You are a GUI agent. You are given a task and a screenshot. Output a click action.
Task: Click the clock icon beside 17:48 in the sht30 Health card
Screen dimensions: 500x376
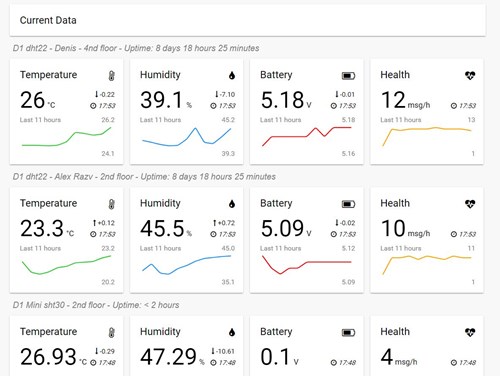point(454,362)
